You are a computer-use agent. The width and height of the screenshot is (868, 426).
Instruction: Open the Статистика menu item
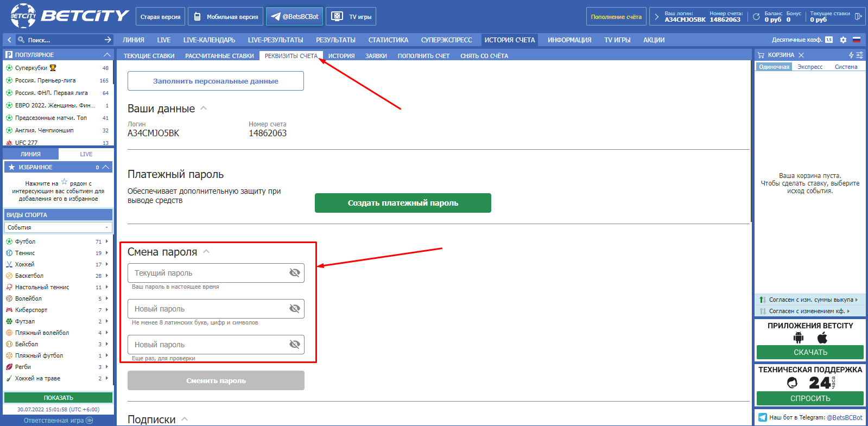(x=388, y=40)
